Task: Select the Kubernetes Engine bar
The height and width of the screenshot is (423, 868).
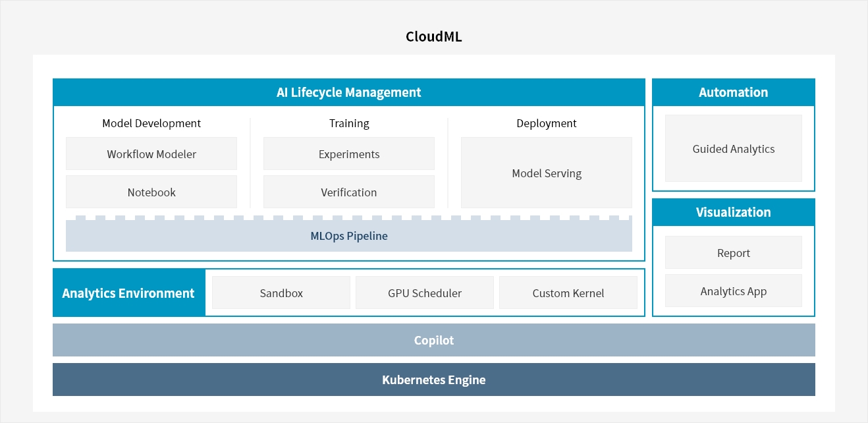Action: click(434, 380)
